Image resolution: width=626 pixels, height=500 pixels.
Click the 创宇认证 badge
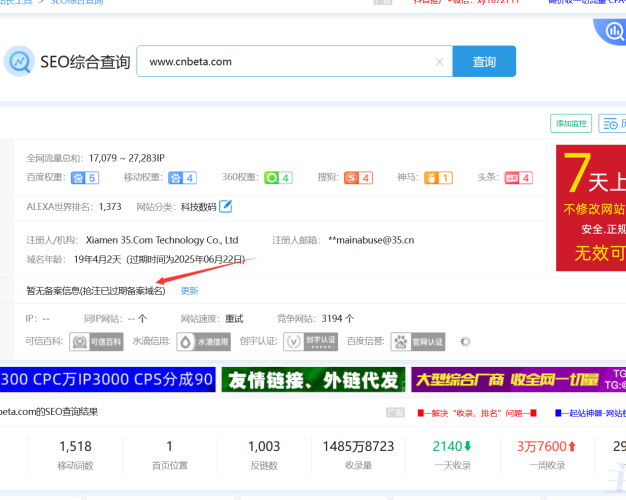point(311,342)
